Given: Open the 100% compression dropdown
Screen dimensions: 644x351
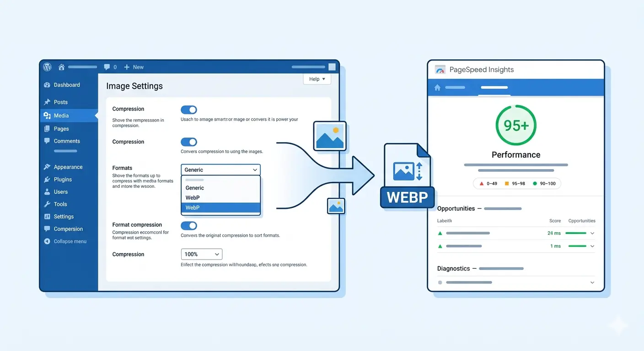Looking at the screenshot, I should (x=202, y=255).
